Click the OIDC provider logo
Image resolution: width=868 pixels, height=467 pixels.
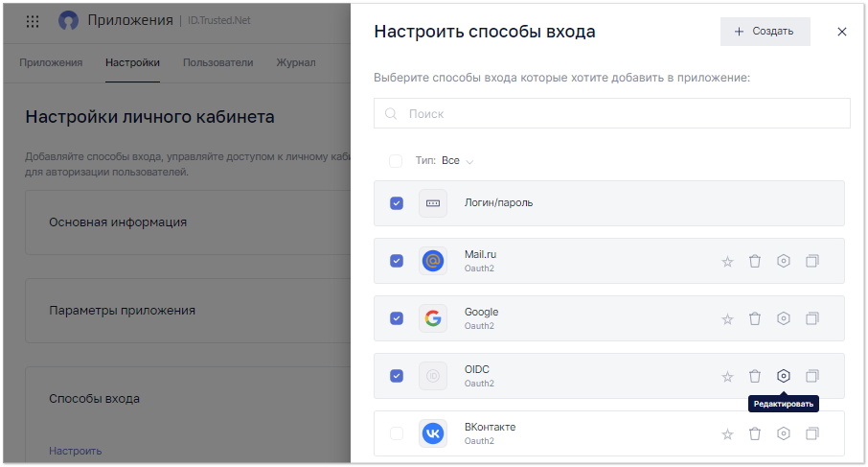click(433, 376)
